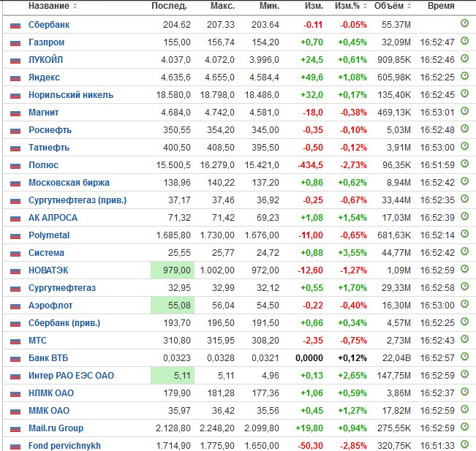Viewport: 476px width, 451px height.
Task: Click the clock icon in the Polymetal row
Action: point(464,234)
